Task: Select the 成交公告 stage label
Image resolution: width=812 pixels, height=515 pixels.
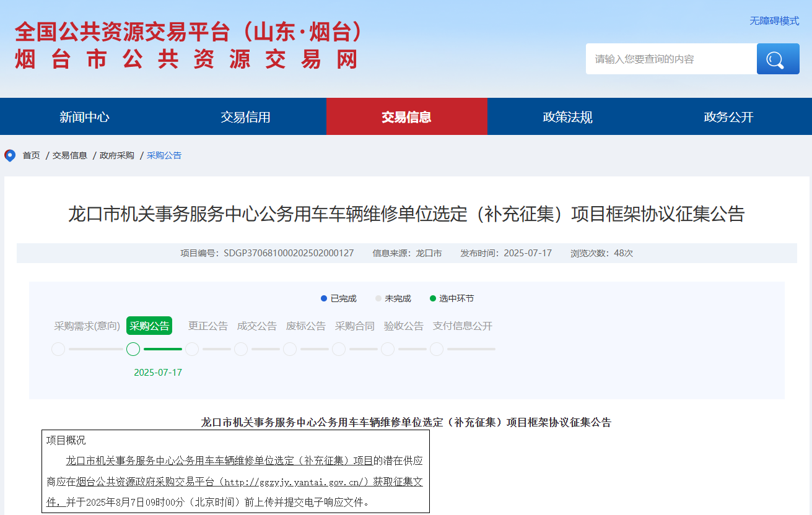Action: click(x=257, y=326)
